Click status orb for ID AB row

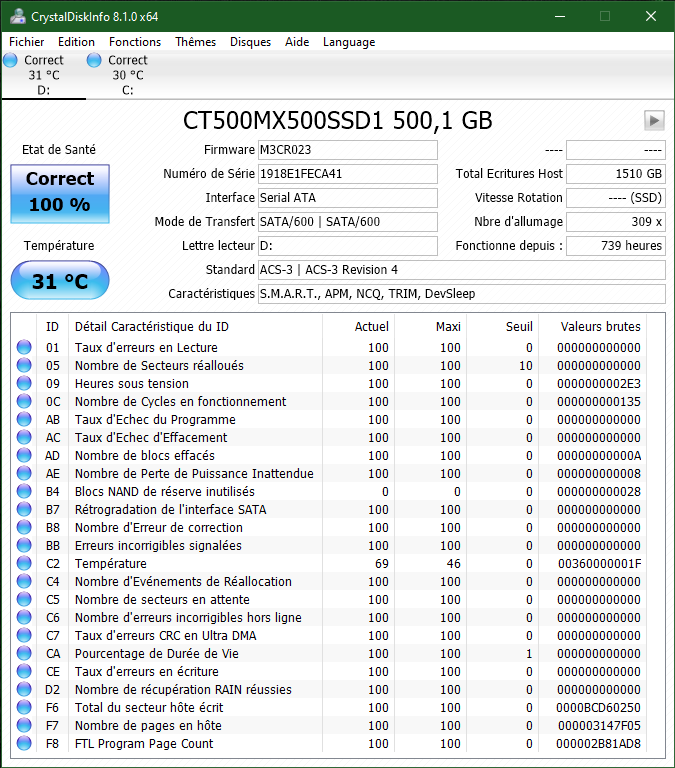pyautogui.click(x=24, y=419)
